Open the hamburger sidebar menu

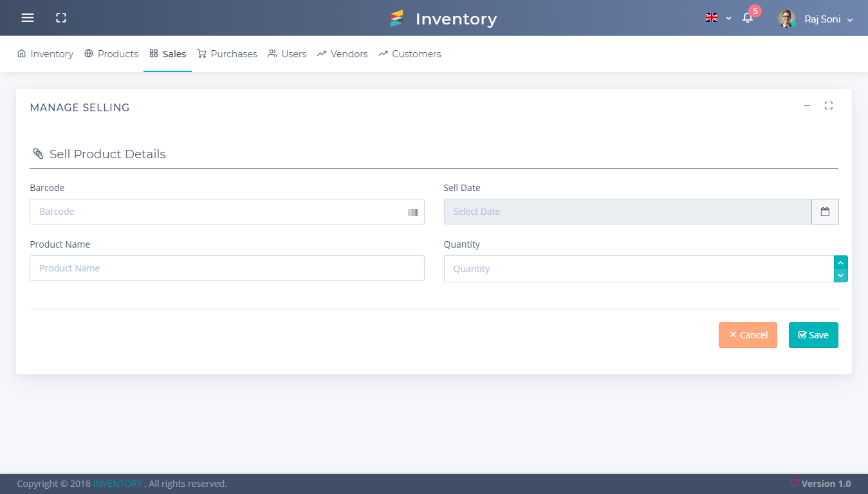(x=28, y=18)
